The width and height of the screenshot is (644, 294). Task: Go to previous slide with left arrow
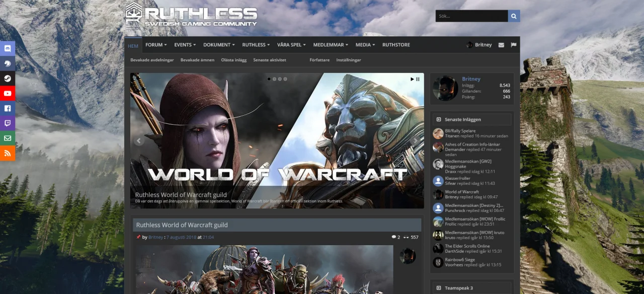click(x=139, y=141)
